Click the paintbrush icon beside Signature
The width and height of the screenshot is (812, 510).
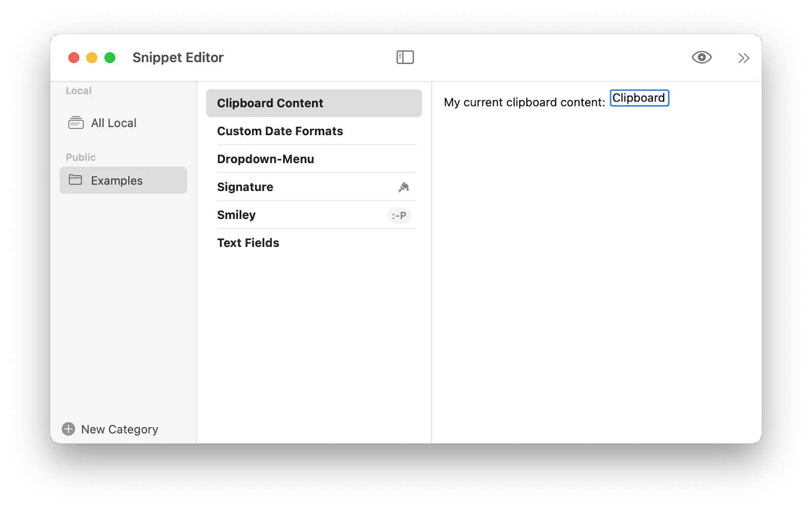tap(403, 187)
